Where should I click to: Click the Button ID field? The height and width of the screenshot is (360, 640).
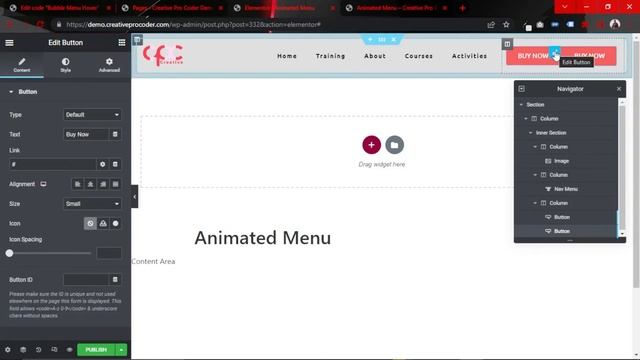pyautogui.click(x=86, y=280)
